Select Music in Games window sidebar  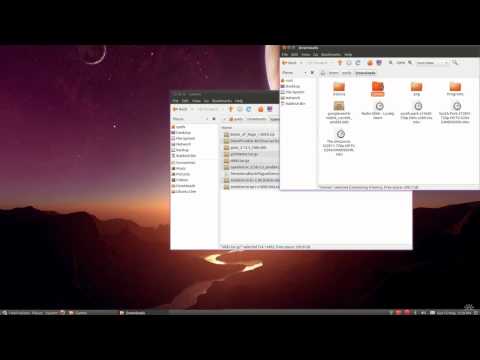click(179, 168)
